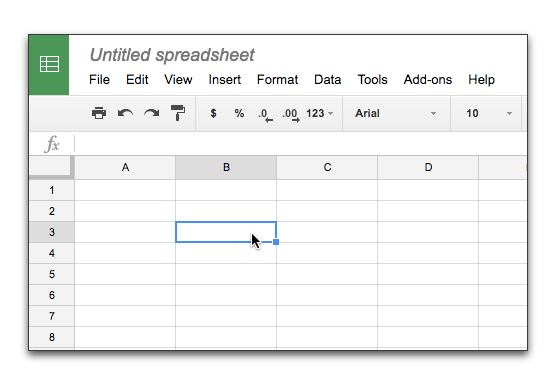The image size is (556, 383).
Task: Select the Paint format roller tool
Action: 178,113
